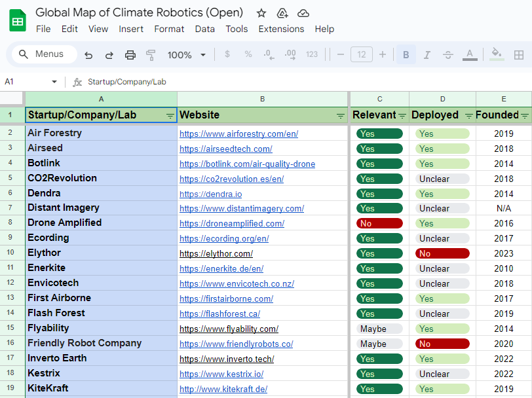
Task: Search the Menus box
Action: click(x=45, y=54)
